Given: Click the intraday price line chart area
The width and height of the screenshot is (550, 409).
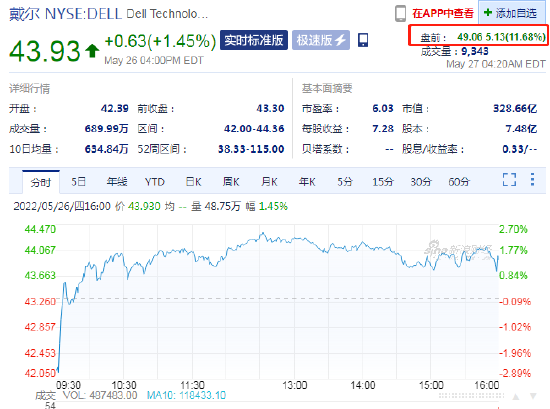Looking at the screenshot, I should [x=278, y=302].
